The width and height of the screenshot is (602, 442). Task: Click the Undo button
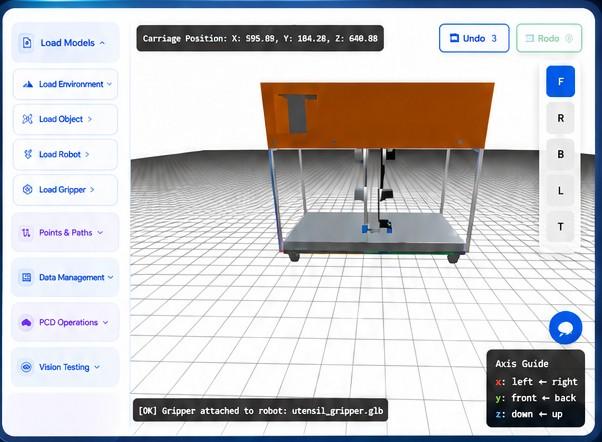pos(474,38)
